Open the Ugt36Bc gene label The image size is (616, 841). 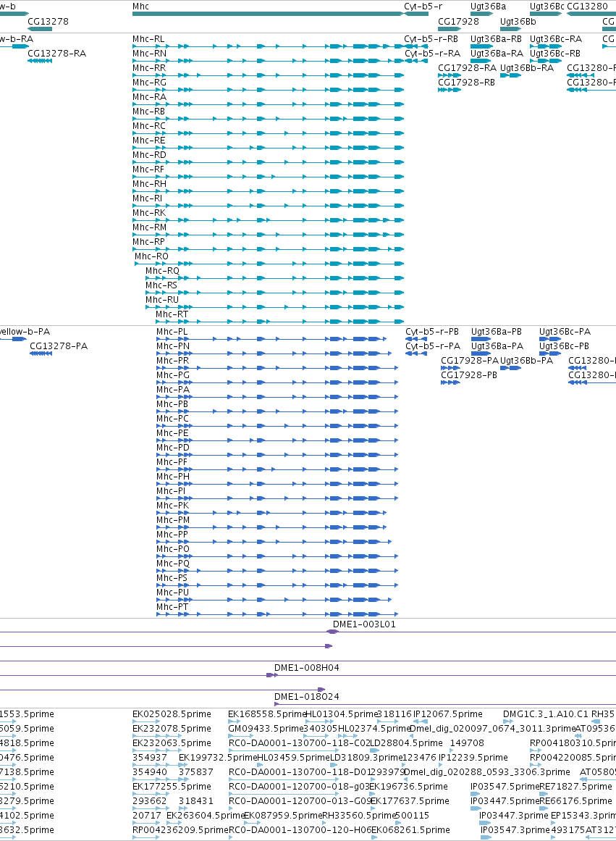(x=547, y=7)
